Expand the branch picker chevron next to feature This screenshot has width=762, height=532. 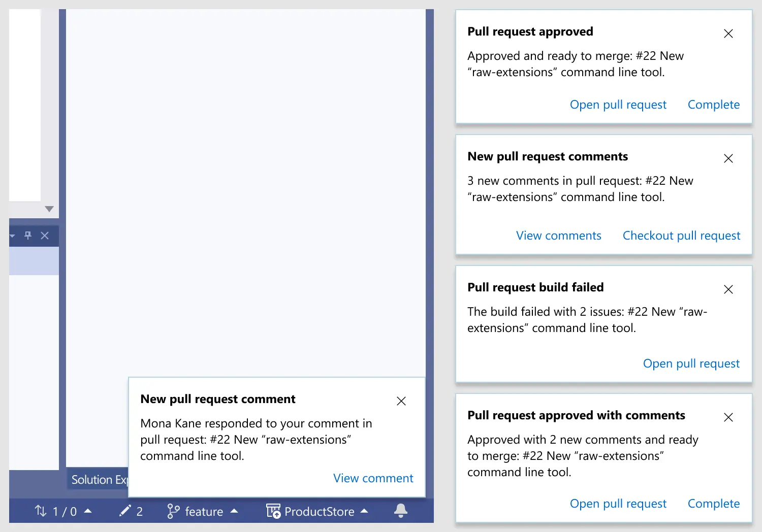click(x=234, y=511)
